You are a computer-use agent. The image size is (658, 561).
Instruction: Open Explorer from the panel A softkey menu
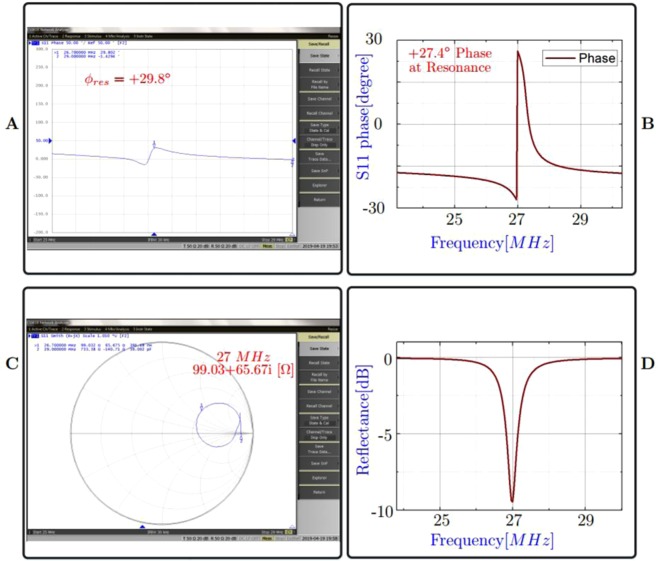coord(318,184)
